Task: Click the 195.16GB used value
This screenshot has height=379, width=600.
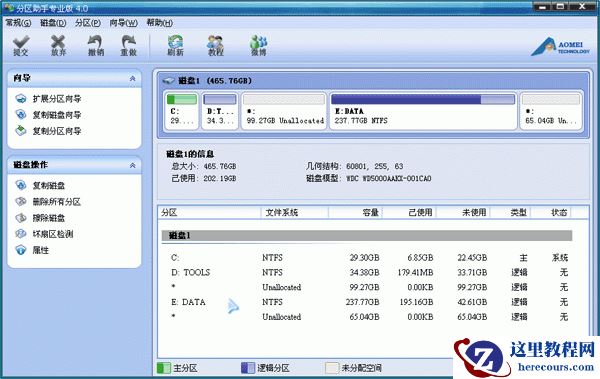Action: coord(416,302)
